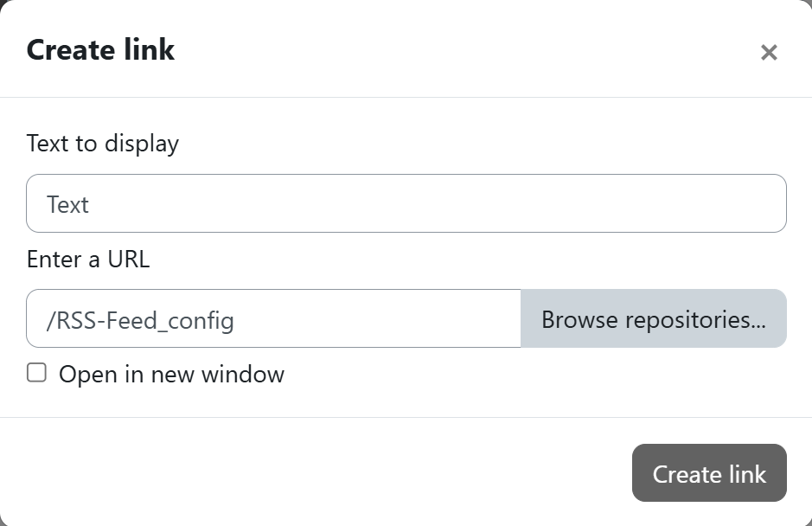Select the /RSS-Feed_config URL input
812x526 pixels.
(x=273, y=319)
